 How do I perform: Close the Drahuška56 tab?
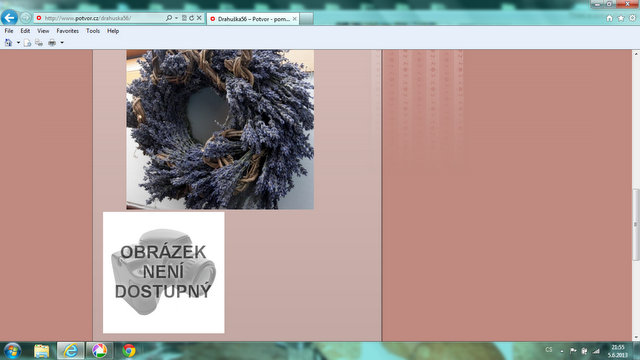(294, 19)
